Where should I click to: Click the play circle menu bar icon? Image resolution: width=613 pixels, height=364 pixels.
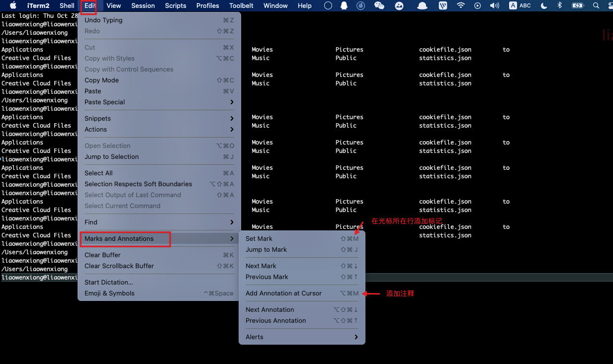pos(478,5)
